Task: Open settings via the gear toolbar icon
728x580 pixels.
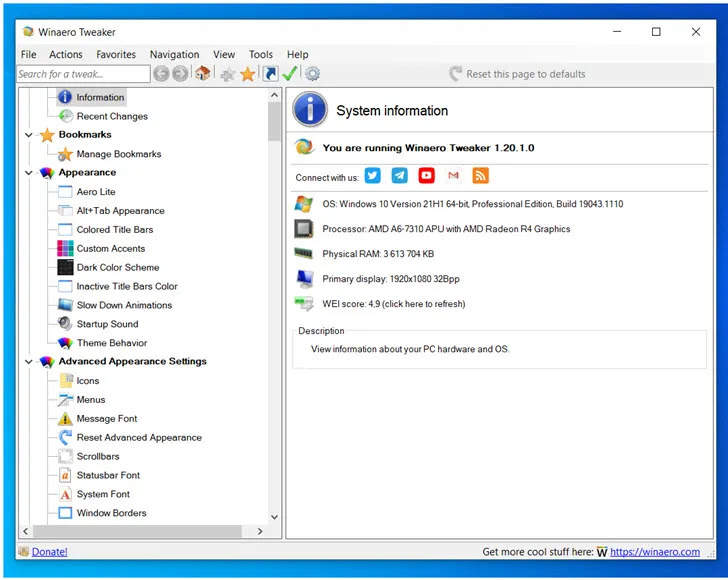Action: point(312,73)
